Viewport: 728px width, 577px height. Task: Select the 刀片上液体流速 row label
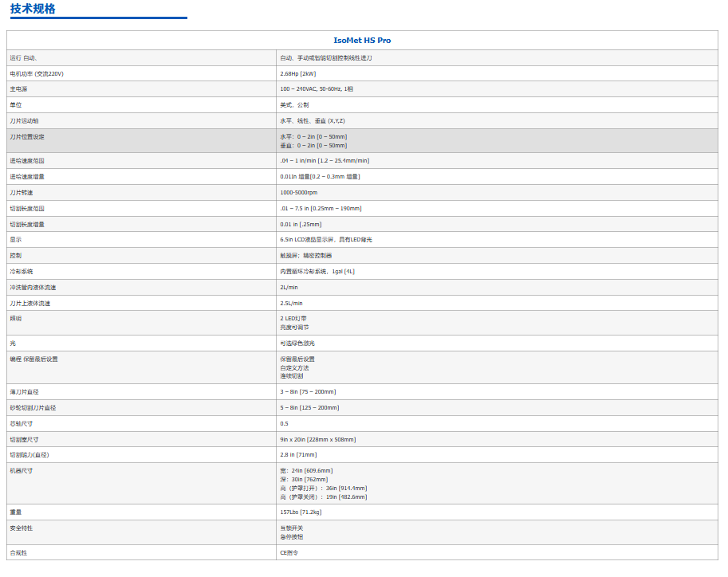(30, 304)
